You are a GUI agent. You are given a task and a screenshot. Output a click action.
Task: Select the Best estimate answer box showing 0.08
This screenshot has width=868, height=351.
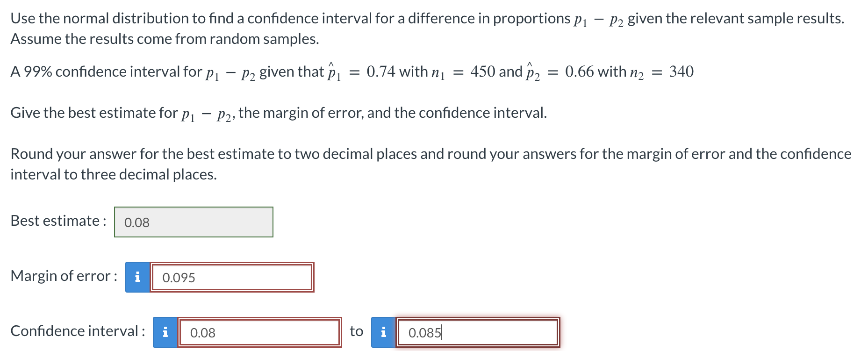pyautogui.click(x=193, y=222)
